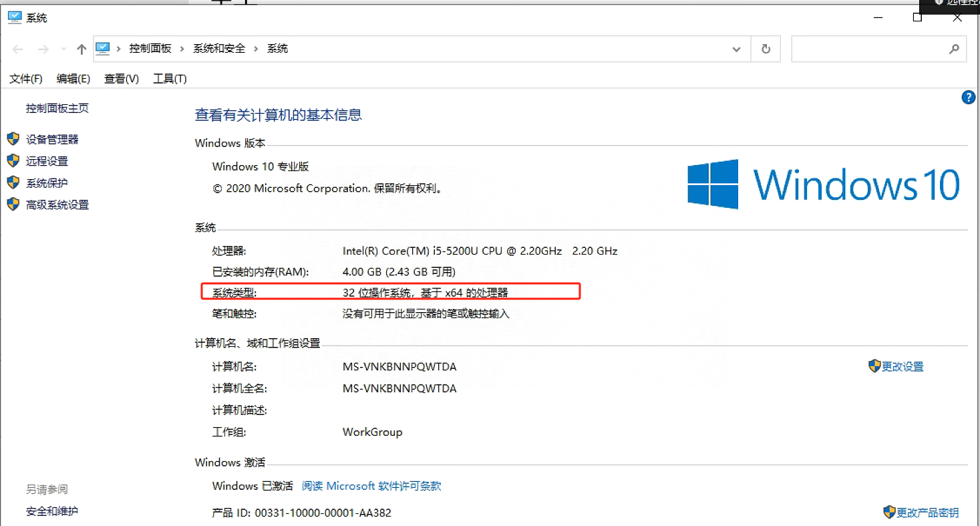The height and width of the screenshot is (526, 980).
Task: Click the Microsoft Corporation copyright line
Action: coord(327,188)
